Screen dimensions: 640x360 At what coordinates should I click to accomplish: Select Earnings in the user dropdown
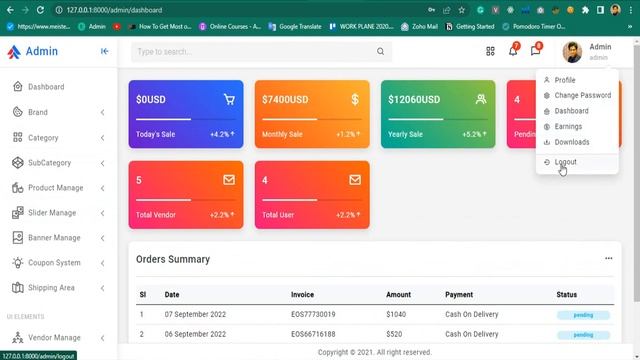point(577,127)
